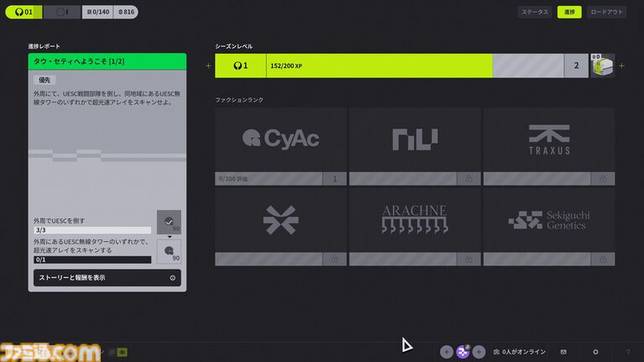Toggle the completed objective checkmark box
This screenshot has width=644, height=362.
(169, 223)
